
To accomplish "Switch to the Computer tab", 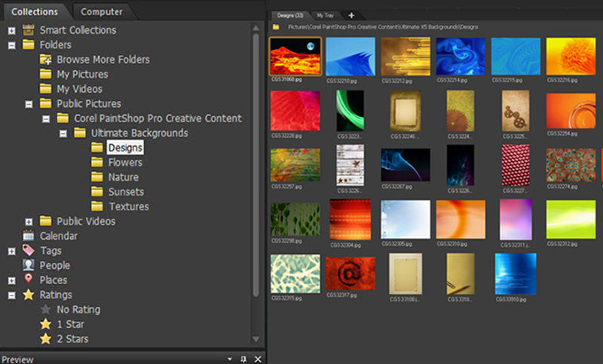I will coord(102,11).
